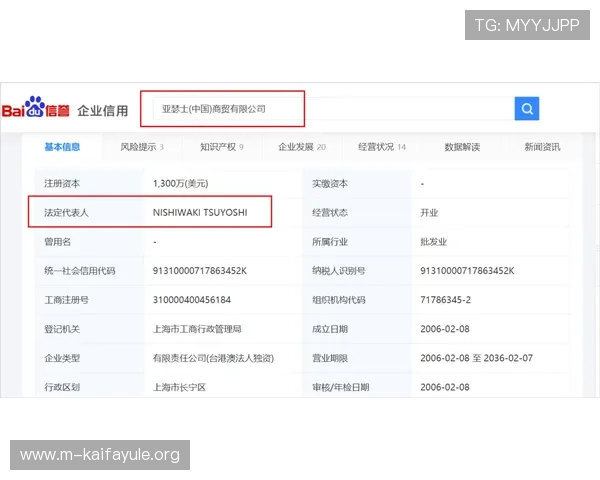Image resolution: width=600 pixels, height=480 pixels.
Task: Select registered capital 1,300万(美元)
Action: 181,184
